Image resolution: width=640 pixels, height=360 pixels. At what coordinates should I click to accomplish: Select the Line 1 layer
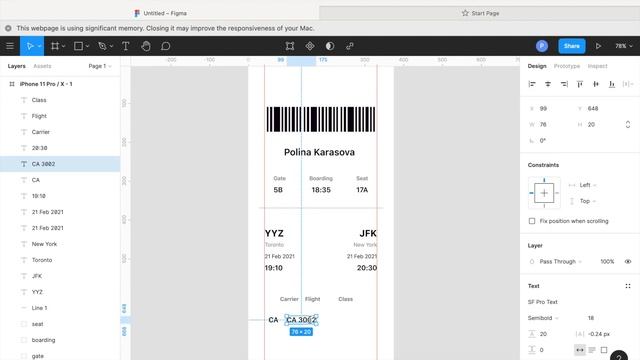(x=60, y=308)
